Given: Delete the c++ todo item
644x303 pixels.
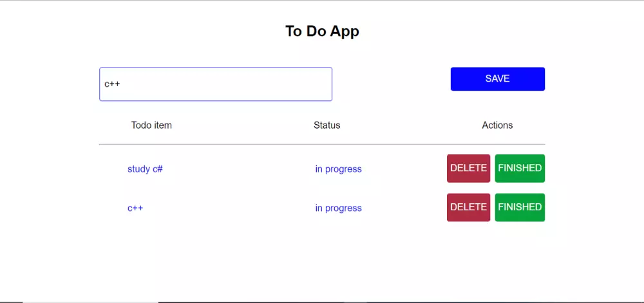Looking at the screenshot, I should tap(468, 207).
